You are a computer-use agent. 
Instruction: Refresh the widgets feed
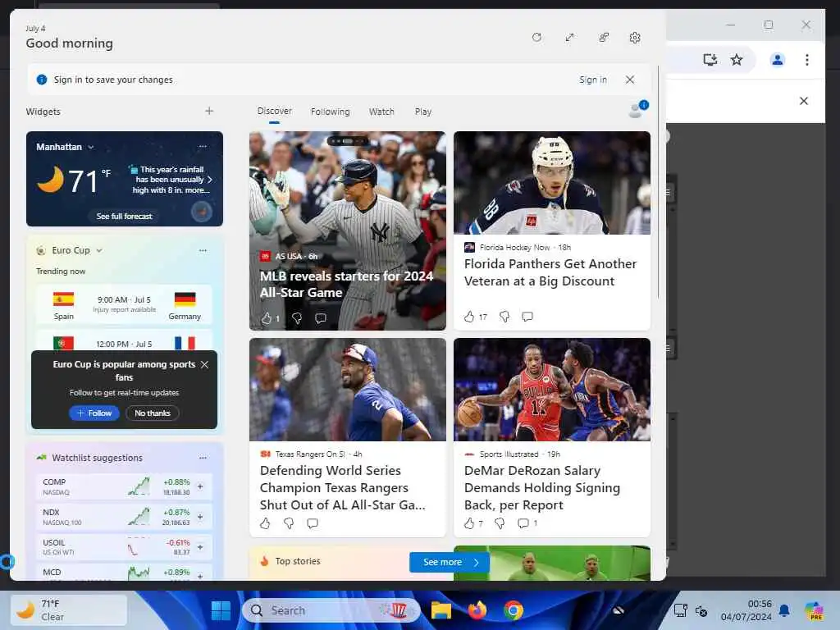coord(536,38)
